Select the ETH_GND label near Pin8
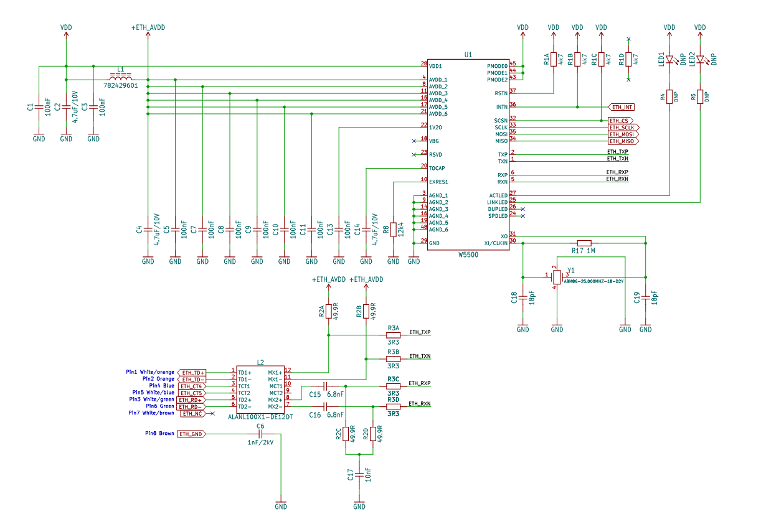This screenshot has height=532, width=766. click(x=191, y=434)
